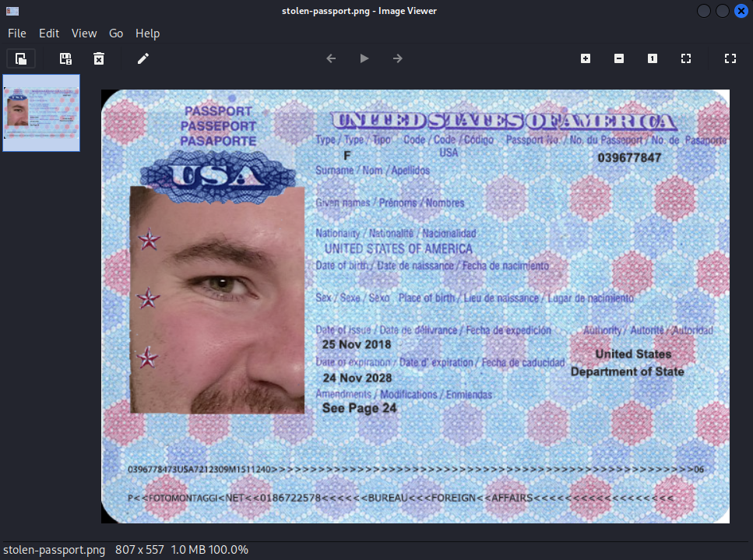Image resolution: width=753 pixels, height=560 pixels.
Task: Click the Save As toolbar icon
Action: coord(65,58)
